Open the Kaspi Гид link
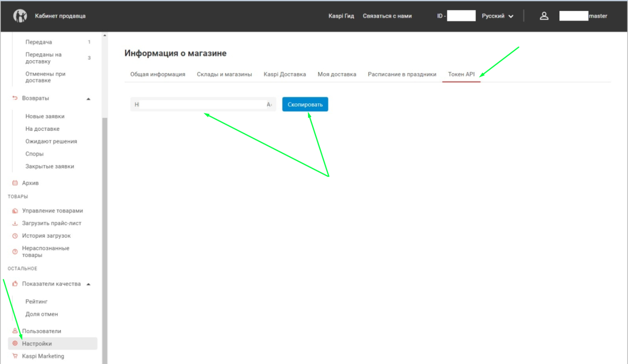Viewport: 628px width, 364px height. pyautogui.click(x=341, y=16)
